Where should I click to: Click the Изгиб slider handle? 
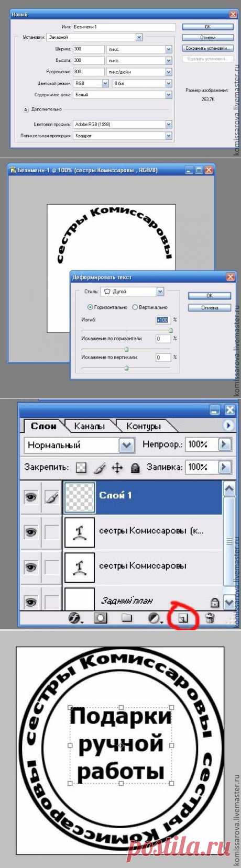pos(171,330)
